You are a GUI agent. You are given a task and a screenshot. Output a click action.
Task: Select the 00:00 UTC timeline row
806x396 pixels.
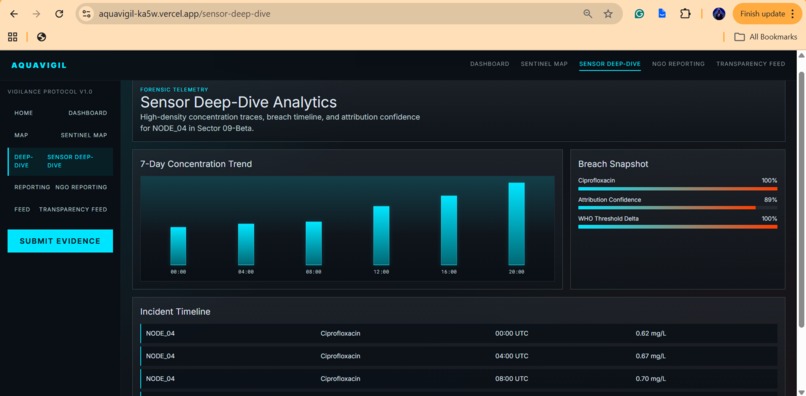459,333
